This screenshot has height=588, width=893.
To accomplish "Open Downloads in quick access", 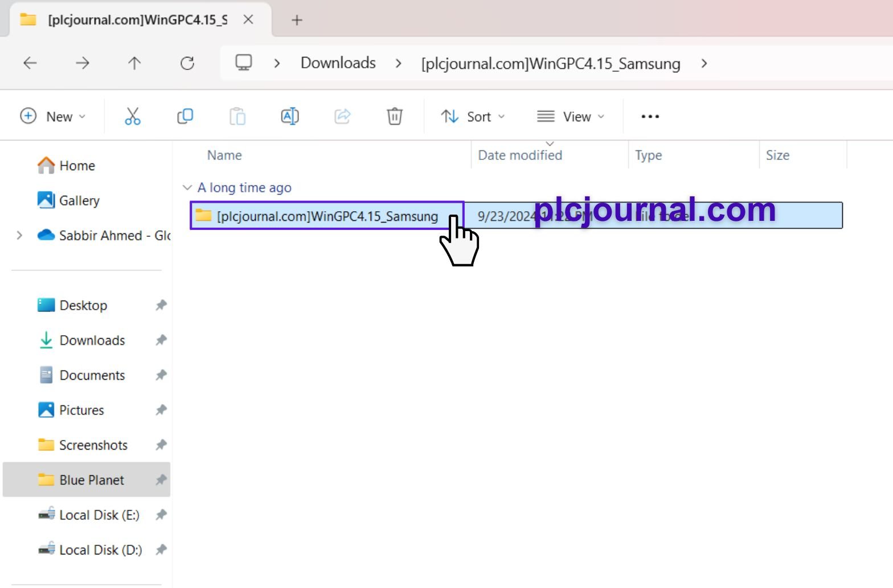I will [x=81, y=340].
